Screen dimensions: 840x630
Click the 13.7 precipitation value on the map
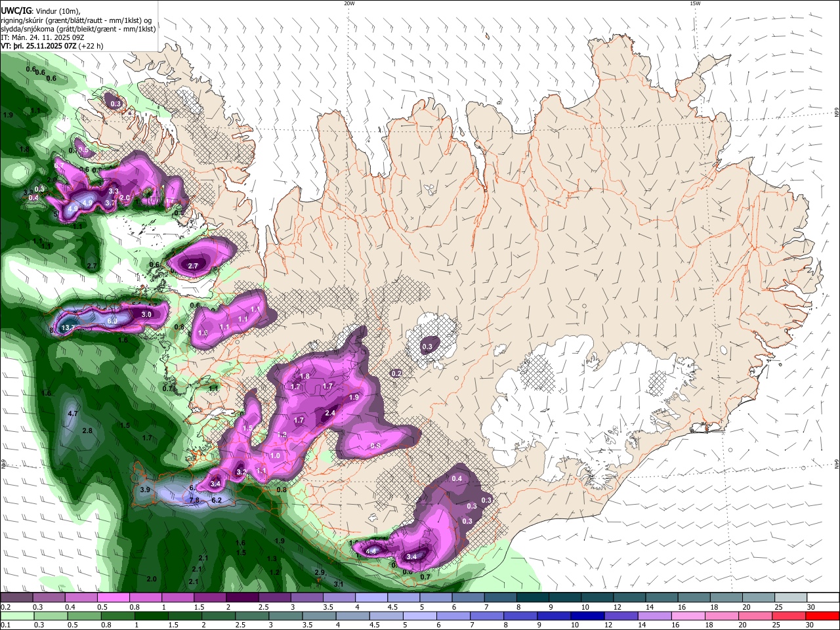[68, 327]
